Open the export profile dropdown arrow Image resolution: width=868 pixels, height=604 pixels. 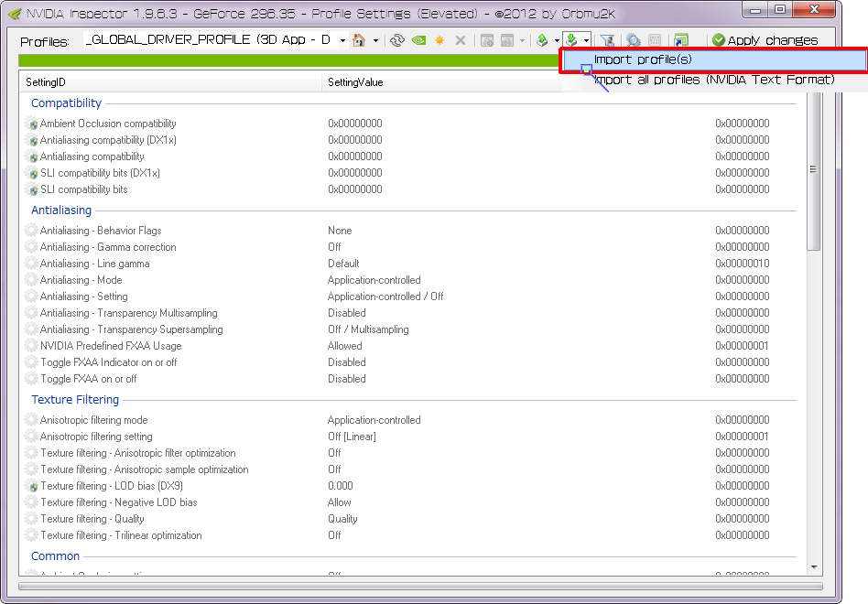click(557, 40)
